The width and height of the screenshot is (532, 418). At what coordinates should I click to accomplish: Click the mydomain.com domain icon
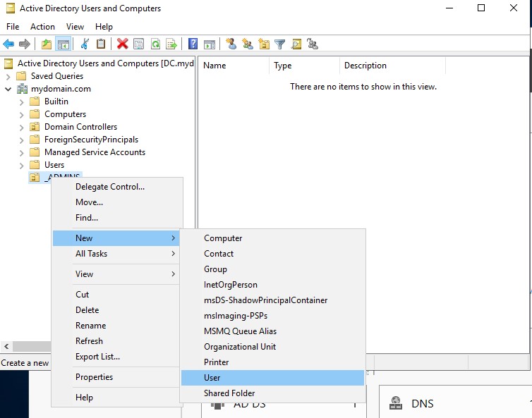click(x=22, y=89)
